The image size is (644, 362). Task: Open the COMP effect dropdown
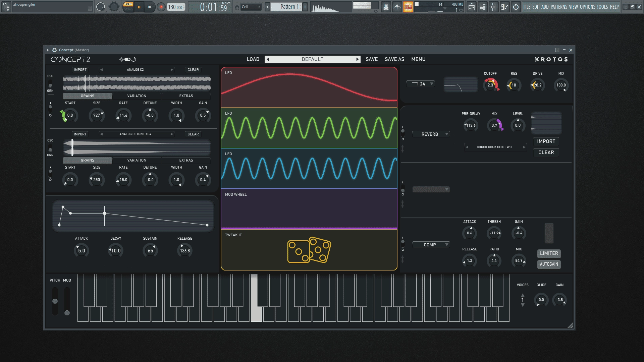point(431,245)
